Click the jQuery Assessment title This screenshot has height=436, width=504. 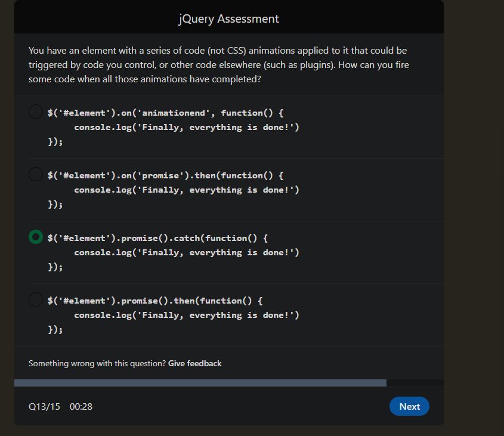(x=228, y=18)
